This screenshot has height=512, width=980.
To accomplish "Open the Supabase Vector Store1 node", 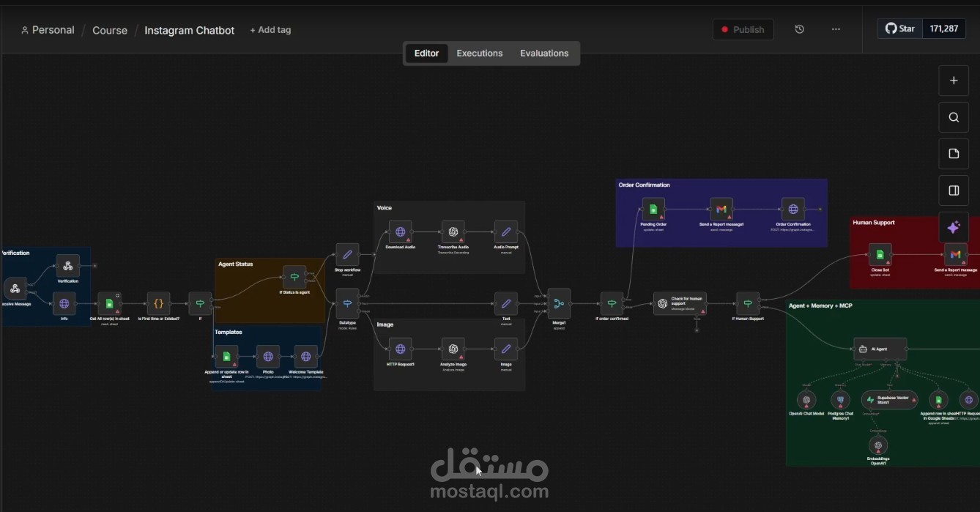I will (x=889, y=400).
